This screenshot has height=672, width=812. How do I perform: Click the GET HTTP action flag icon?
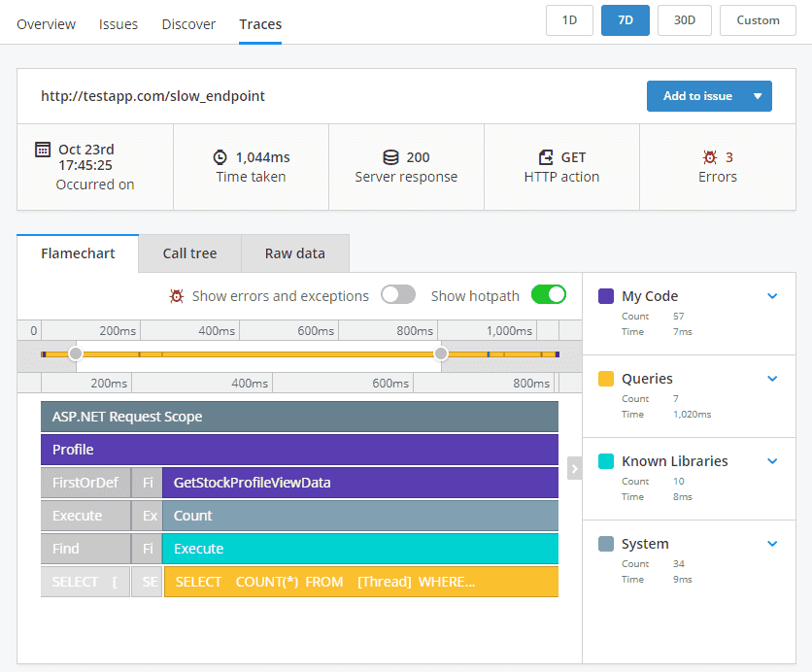545,156
